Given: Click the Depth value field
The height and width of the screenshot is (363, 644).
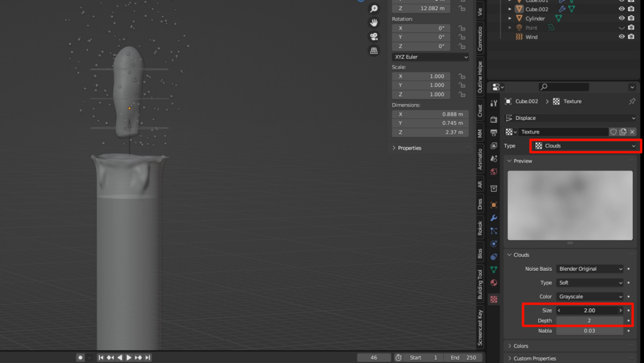Looking at the screenshot, I should pos(590,321).
